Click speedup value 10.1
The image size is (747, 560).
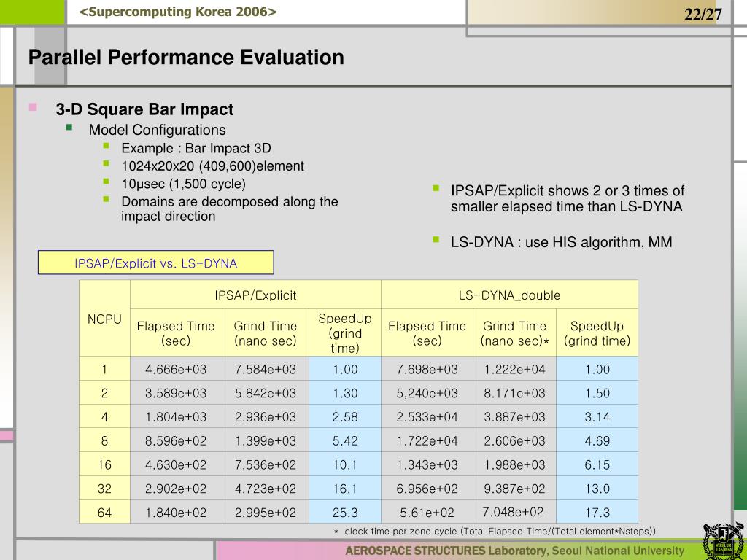(x=345, y=464)
